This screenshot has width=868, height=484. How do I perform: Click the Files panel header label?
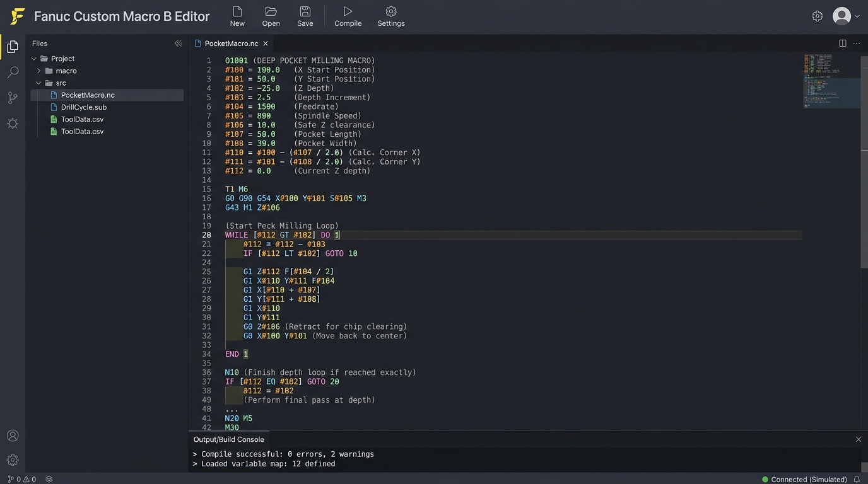pyautogui.click(x=40, y=43)
